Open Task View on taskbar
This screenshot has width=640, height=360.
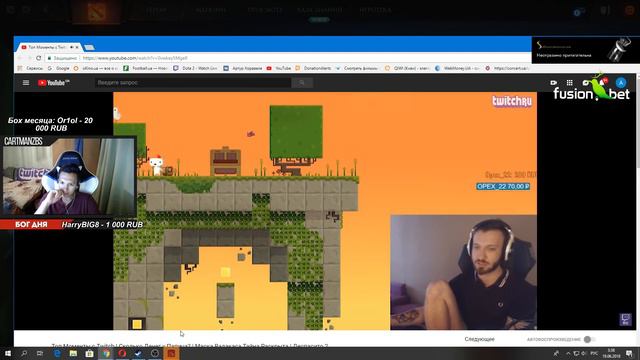[40, 353]
